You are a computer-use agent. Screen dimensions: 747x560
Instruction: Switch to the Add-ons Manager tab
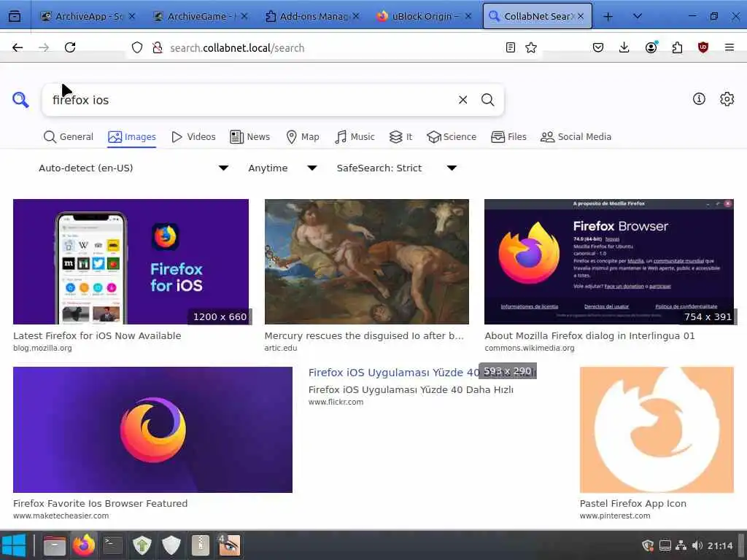[312, 17]
